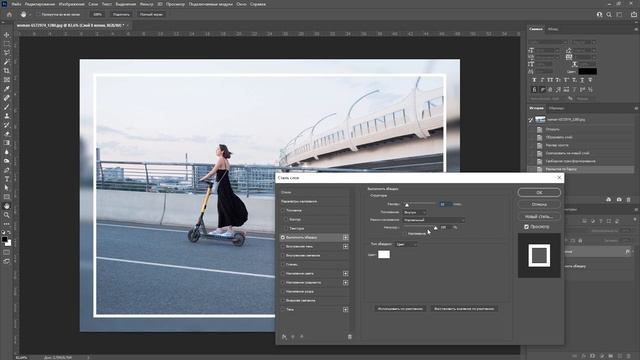The height and width of the screenshot is (360, 640).
Task: Click OK in Layer Style dialog
Action: coord(539,192)
